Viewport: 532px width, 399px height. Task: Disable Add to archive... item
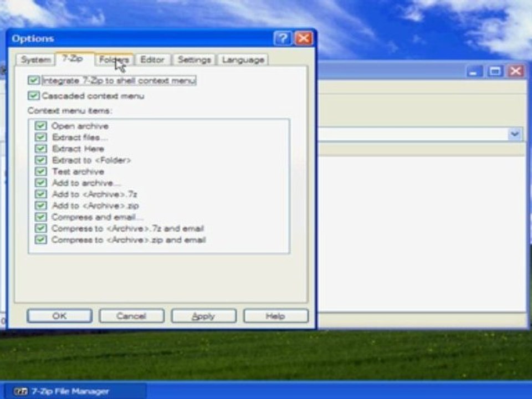click(40, 183)
